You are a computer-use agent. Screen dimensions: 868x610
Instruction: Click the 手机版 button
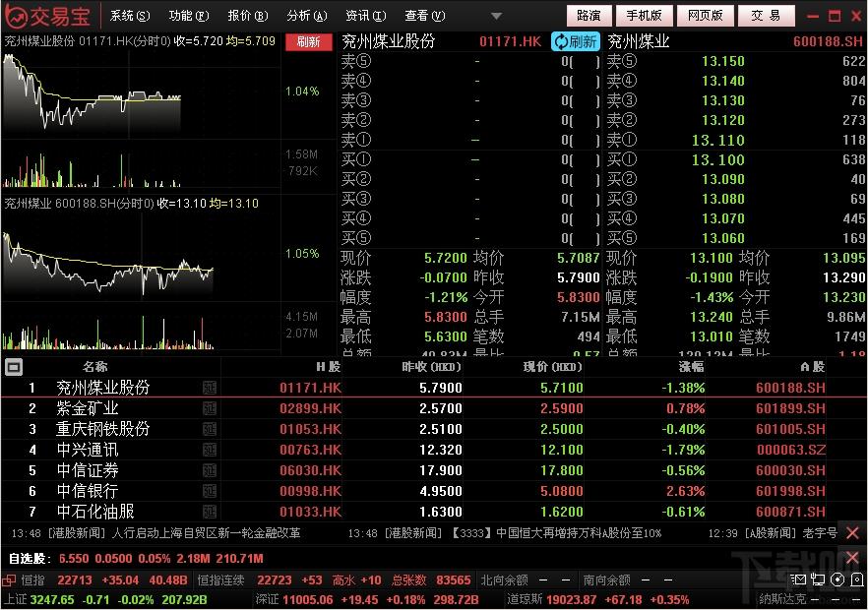tap(644, 16)
